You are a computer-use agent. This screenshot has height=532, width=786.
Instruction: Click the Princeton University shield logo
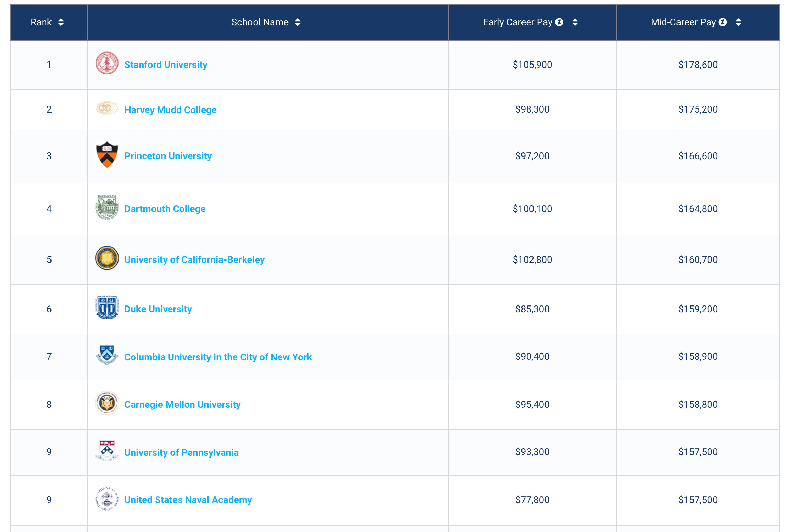(x=107, y=155)
